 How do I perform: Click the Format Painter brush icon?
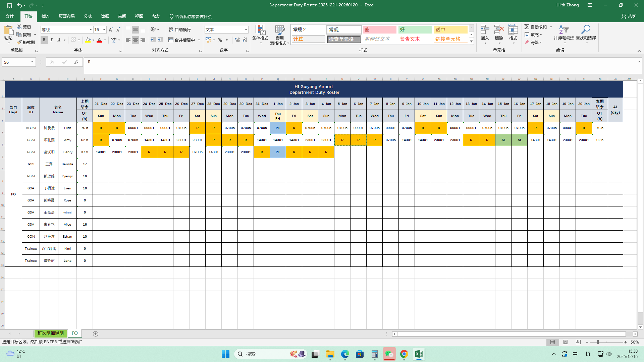(x=20, y=42)
